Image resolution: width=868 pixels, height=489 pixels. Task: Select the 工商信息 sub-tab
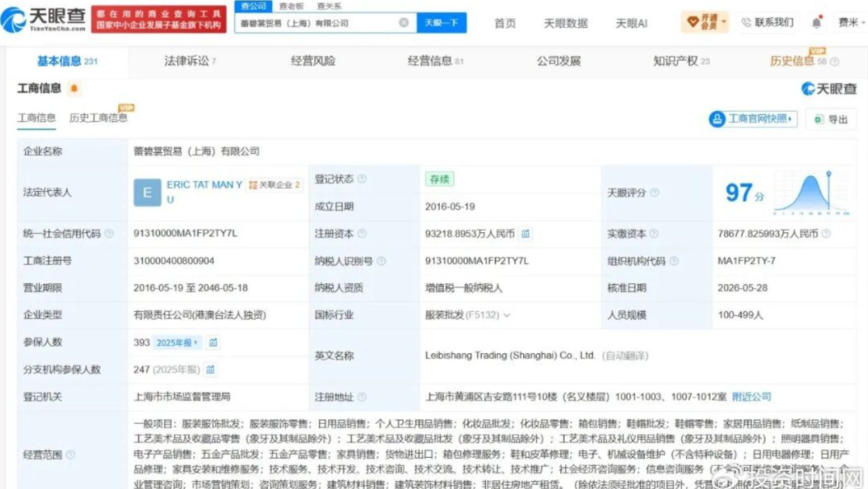37,117
